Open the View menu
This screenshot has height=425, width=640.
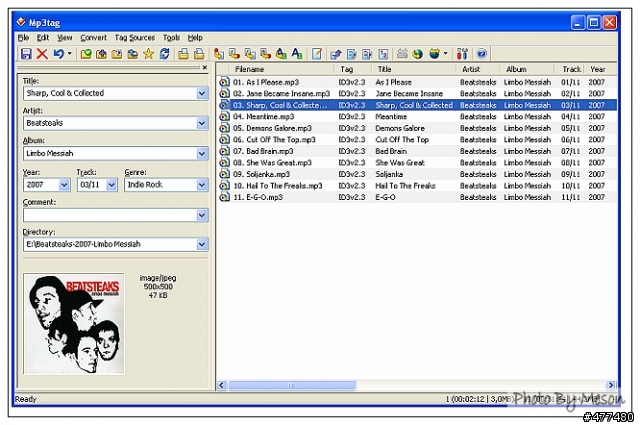[64, 38]
